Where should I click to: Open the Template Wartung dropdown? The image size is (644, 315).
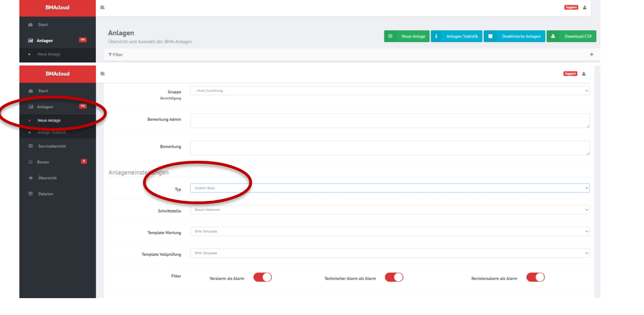[x=390, y=232]
